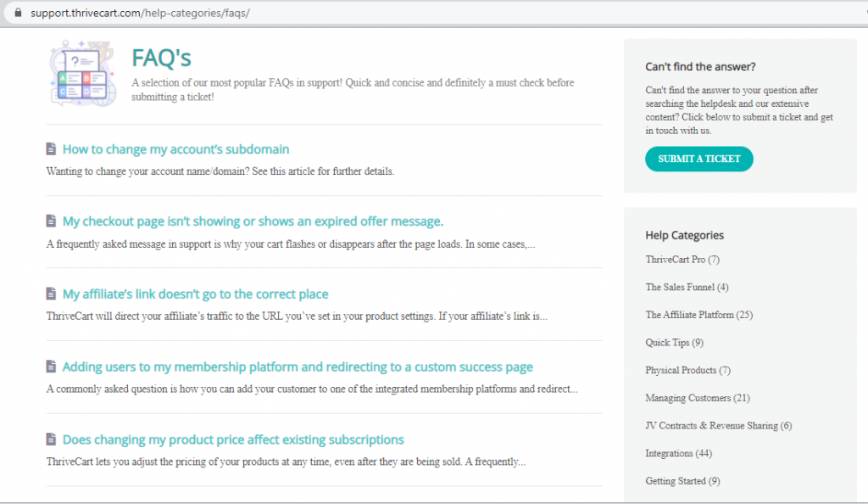The image size is (868, 504).
Task: Open JV Contracts & Revenue Sharing (6) category
Action: tap(719, 425)
